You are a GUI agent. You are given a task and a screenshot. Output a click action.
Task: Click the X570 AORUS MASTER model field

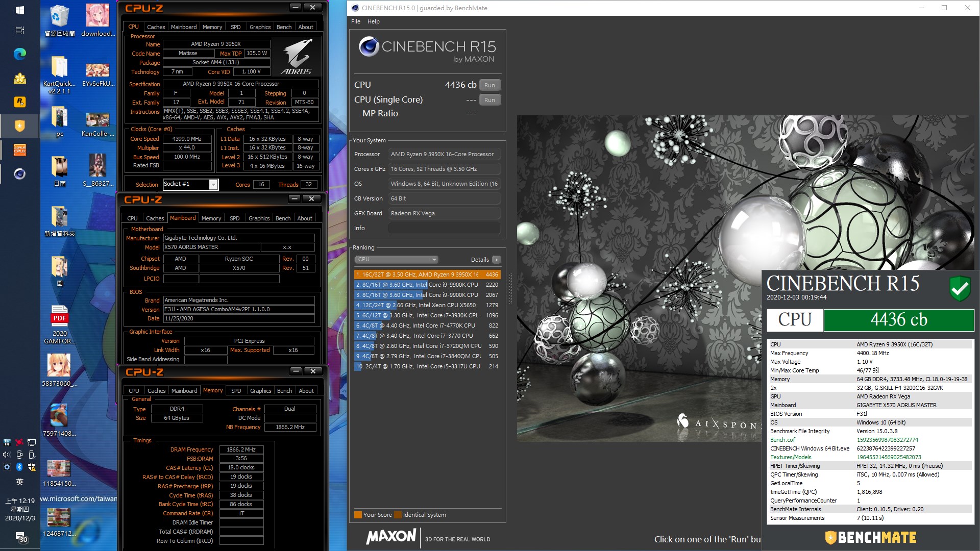pyautogui.click(x=211, y=247)
